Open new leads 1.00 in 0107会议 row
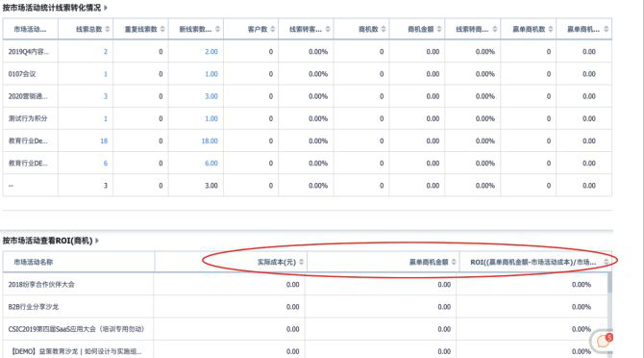The height and width of the screenshot is (358, 644). click(211, 74)
